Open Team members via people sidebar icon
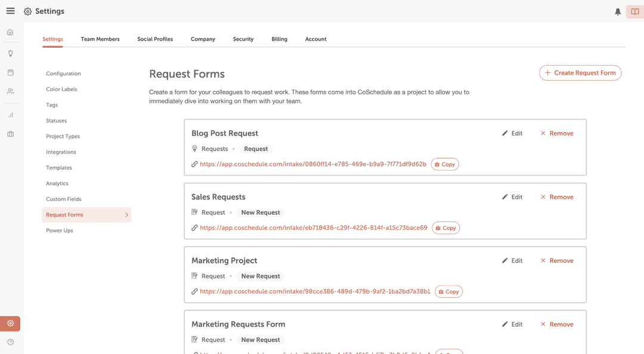 [10, 91]
